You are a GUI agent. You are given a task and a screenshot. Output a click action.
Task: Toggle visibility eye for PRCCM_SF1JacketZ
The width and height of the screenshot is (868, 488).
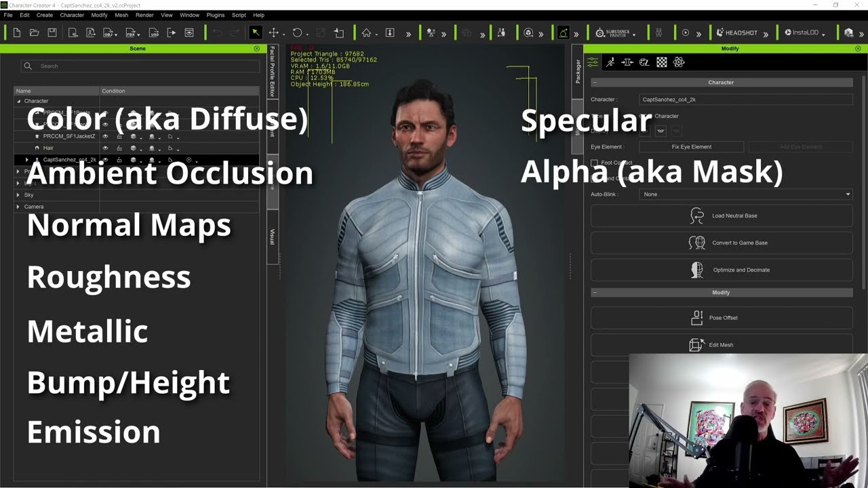coord(105,136)
